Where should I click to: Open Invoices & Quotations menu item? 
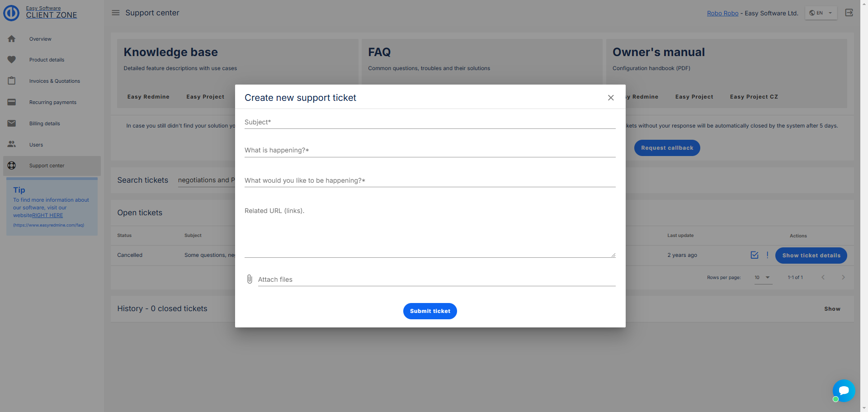pos(54,81)
